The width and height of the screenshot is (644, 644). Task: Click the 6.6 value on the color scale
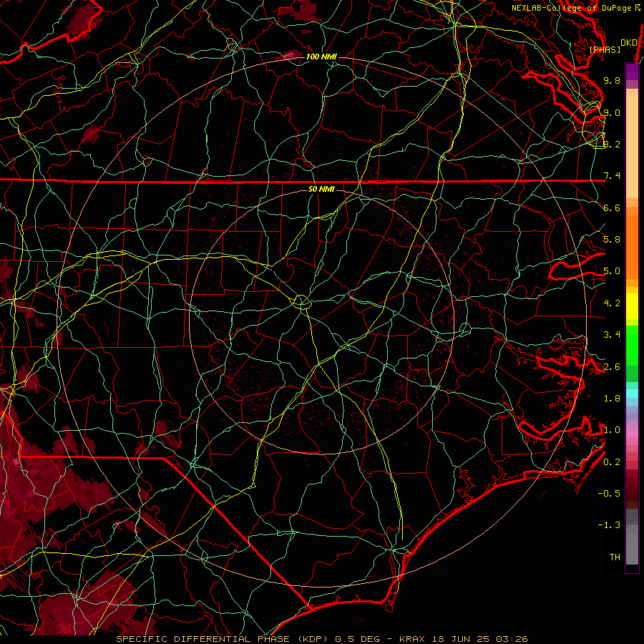coord(612,208)
